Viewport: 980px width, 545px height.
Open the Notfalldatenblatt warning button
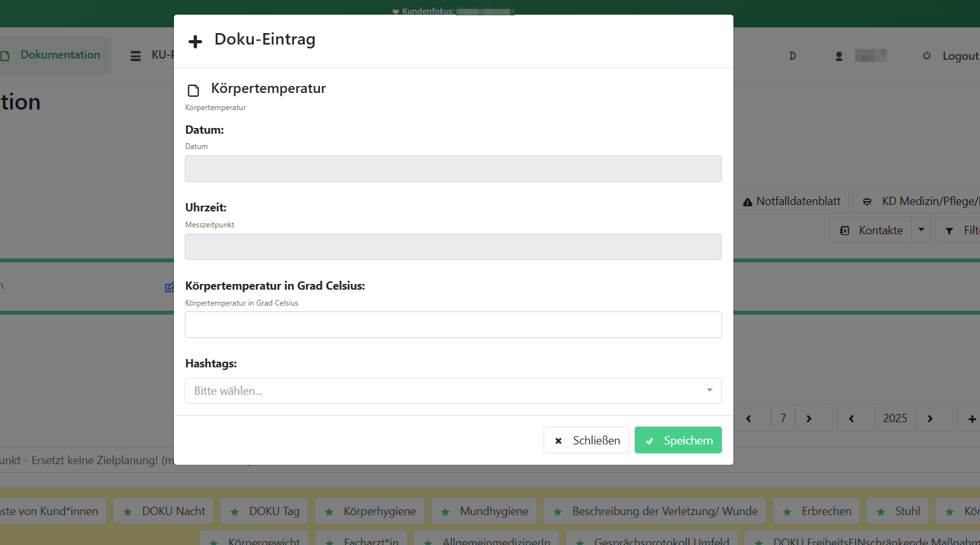[x=791, y=201]
